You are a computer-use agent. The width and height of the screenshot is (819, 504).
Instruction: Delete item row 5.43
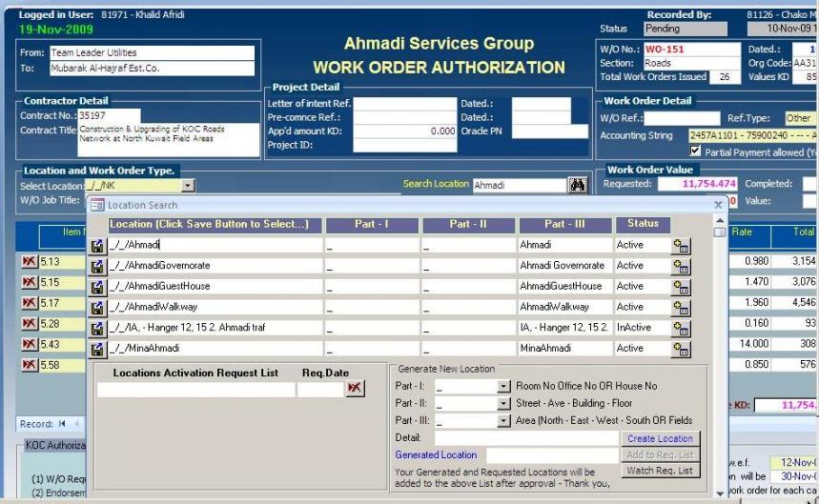(x=29, y=344)
